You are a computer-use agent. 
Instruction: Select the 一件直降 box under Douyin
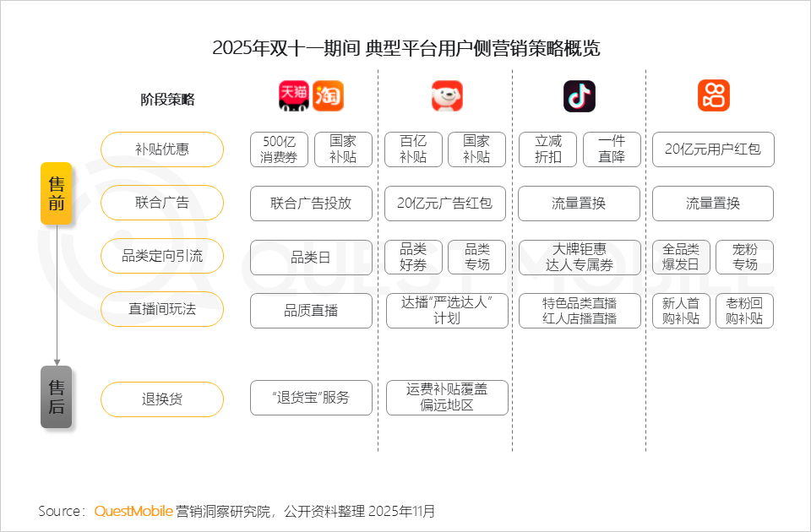[612, 149]
